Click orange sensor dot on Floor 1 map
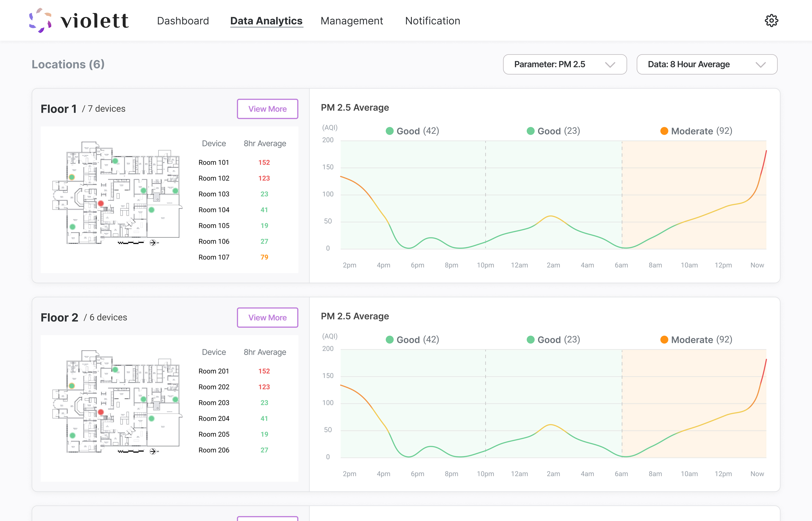 coord(72,177)
